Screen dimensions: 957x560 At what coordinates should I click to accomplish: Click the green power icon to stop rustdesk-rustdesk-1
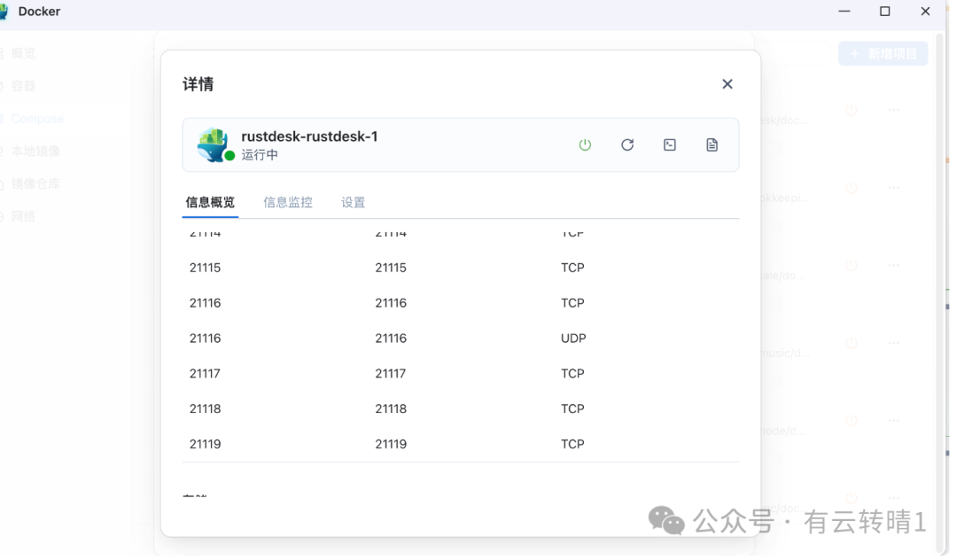pos(585,144)
